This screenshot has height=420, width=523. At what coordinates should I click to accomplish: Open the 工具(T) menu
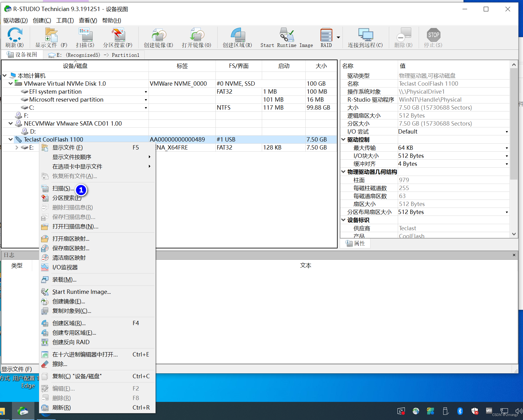click(x=64, y=20)
